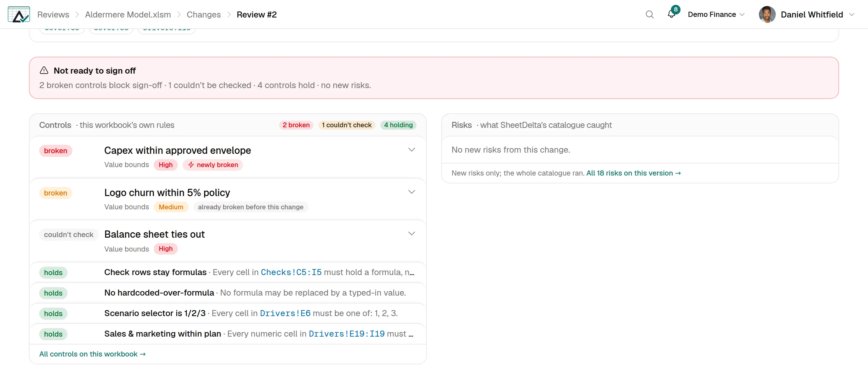
Task: Open All controls on this workbook link
Action: [92, 354]
